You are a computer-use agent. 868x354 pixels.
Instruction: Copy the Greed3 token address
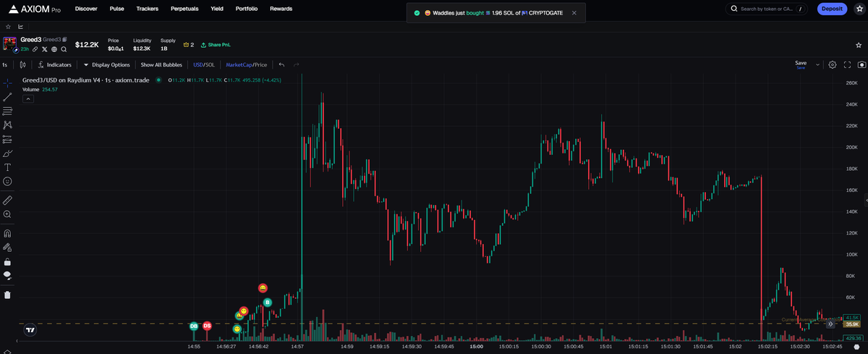[64, 39]
